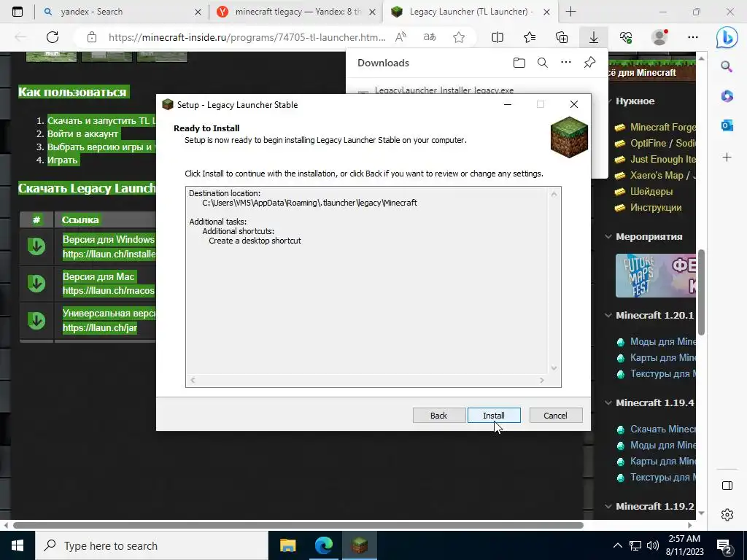The image size is (747, 560).
Task: Add a sidebar app plus icon
Action: pos(727,157)
